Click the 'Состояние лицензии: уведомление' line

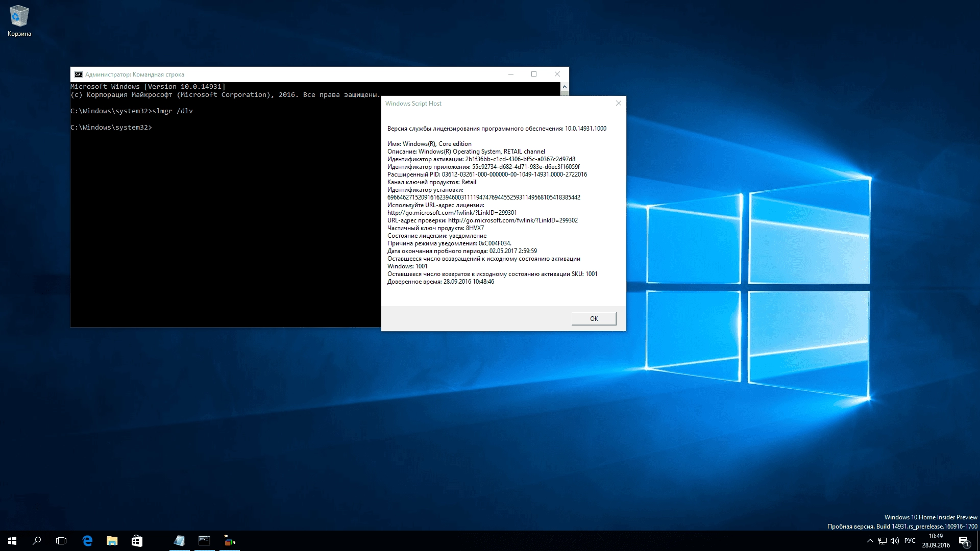437,236
